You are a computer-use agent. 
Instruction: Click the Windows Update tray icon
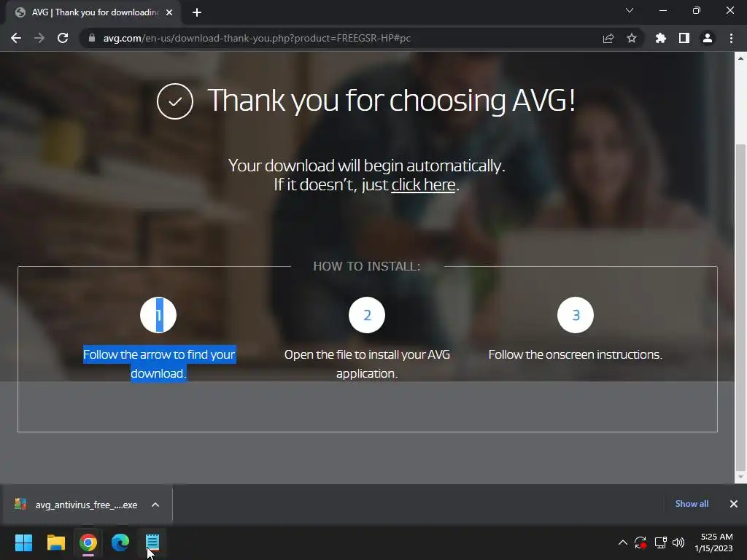coord(640,542)
